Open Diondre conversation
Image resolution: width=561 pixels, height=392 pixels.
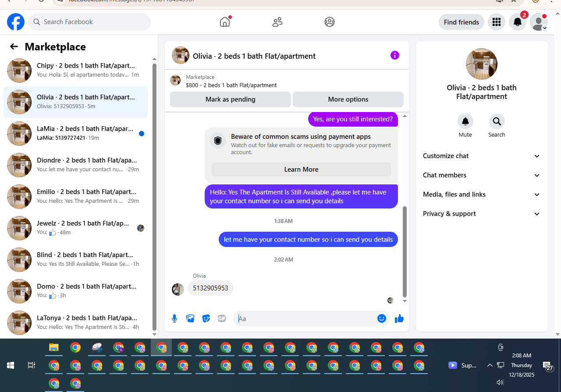(x=76, y=165)
